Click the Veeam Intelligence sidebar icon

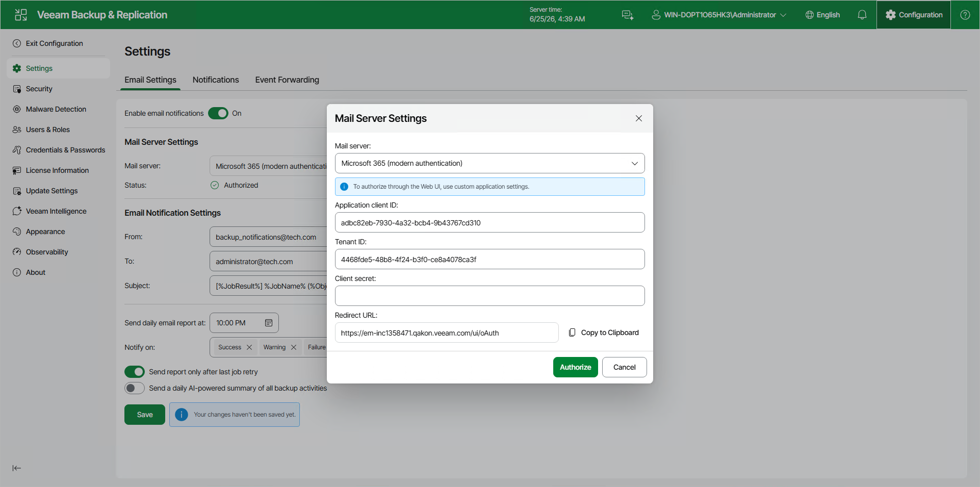click(17, 211)
